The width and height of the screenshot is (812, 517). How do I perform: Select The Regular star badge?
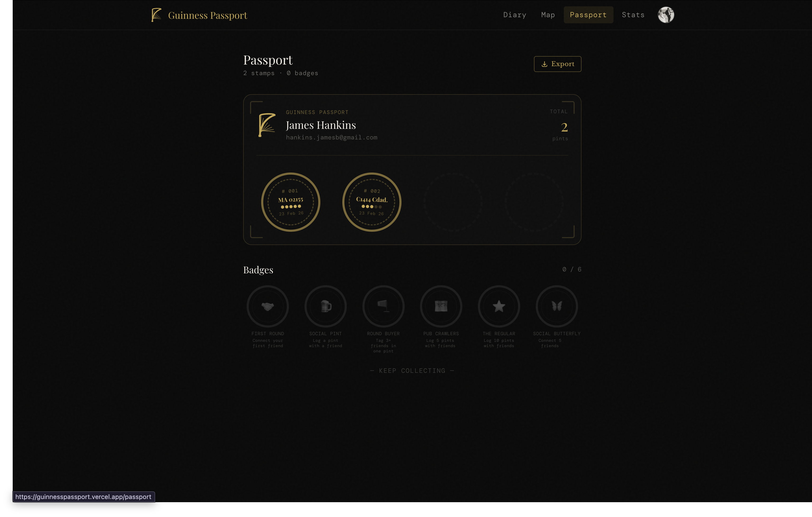tap(499, 306)
